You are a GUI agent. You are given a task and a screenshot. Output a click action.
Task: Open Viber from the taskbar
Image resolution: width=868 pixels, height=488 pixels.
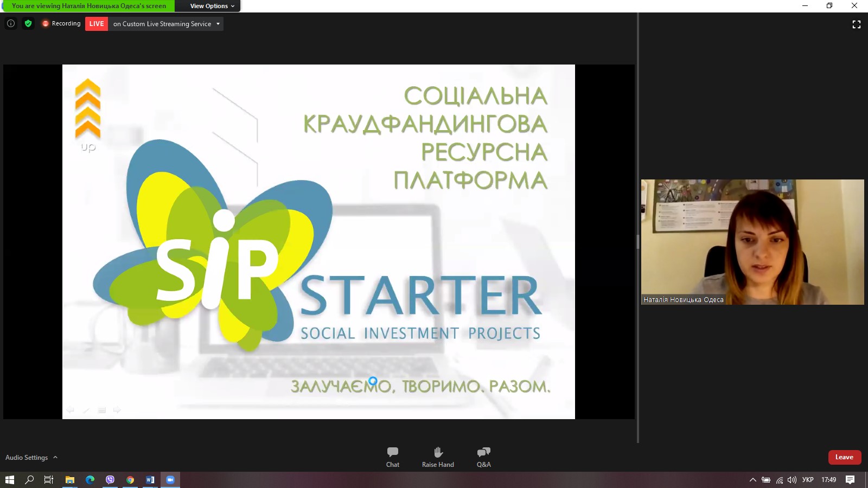click(x=110, y=480)
